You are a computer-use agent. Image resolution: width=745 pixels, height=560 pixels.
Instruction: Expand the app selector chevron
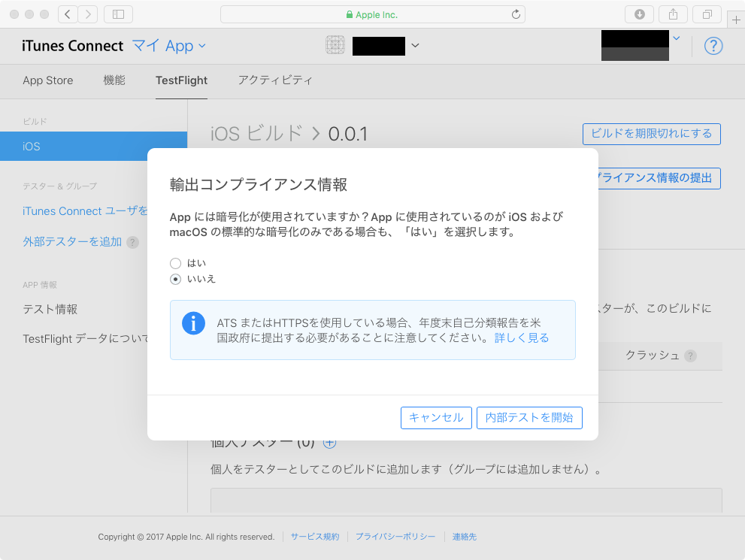pos(415,46)
